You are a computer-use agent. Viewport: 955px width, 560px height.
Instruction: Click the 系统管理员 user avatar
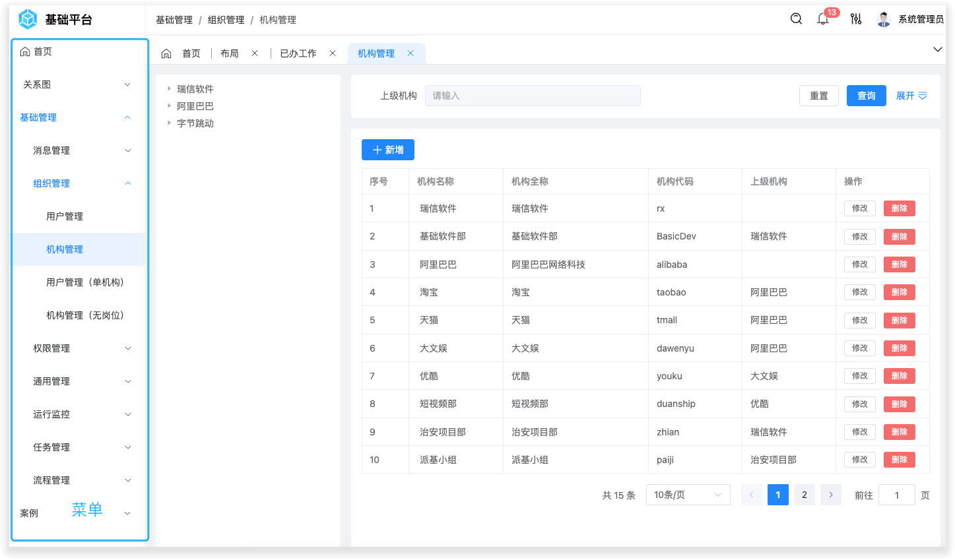[x=884, y=19]
